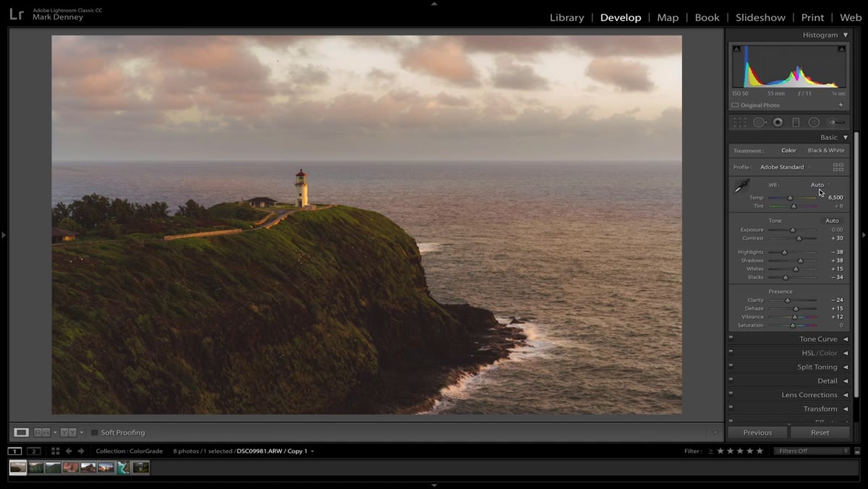The height and width of the screenshot is (489, 868).
Task: Collapse the Histogram panel
Action: pos(845,35)
